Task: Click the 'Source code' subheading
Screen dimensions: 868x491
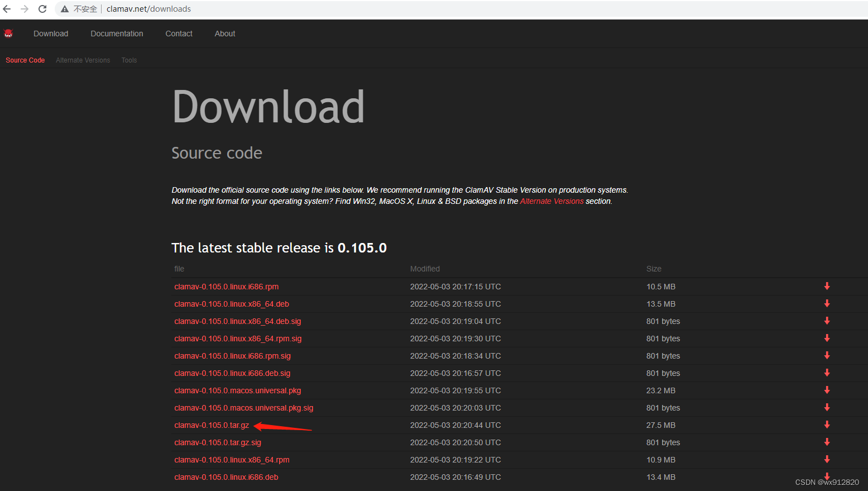Action: tap(217, 153)
